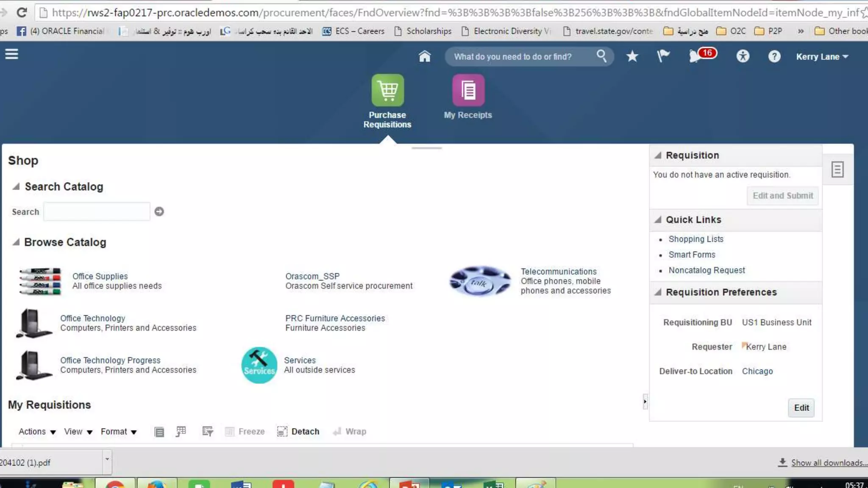The image size is (868, 488).
Task: Click the Office Supplies markers image
Action: (x=40, y=281)
